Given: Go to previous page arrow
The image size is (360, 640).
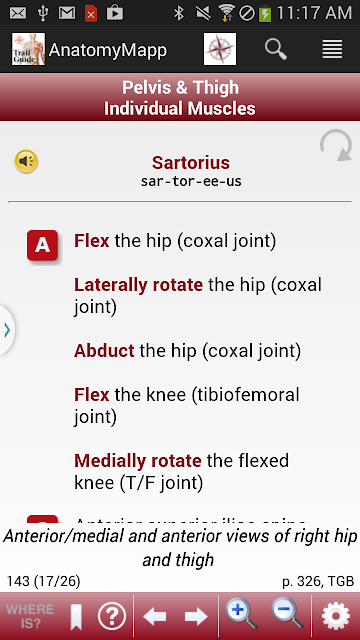Looking at the screenshot, I should click(x=155, y=616).
